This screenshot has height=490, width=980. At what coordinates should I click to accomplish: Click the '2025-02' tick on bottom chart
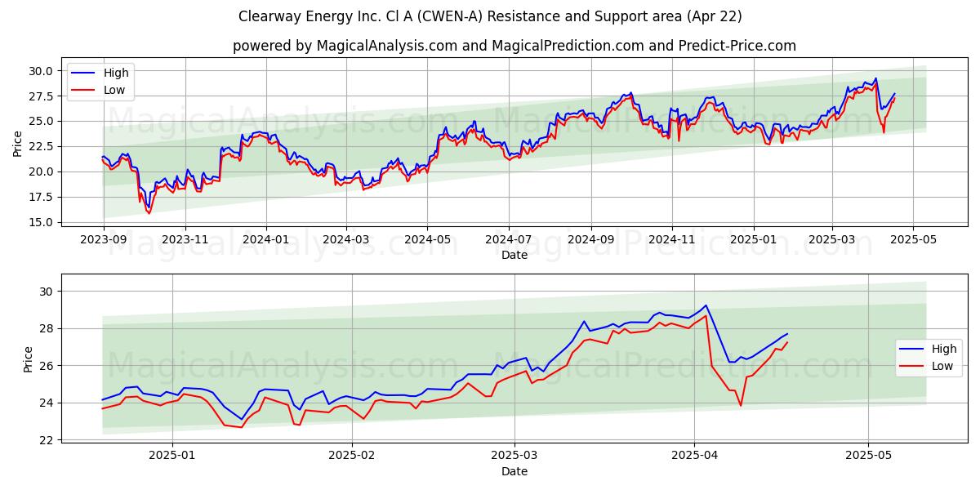pyautogui.click(x=353, y=457)
